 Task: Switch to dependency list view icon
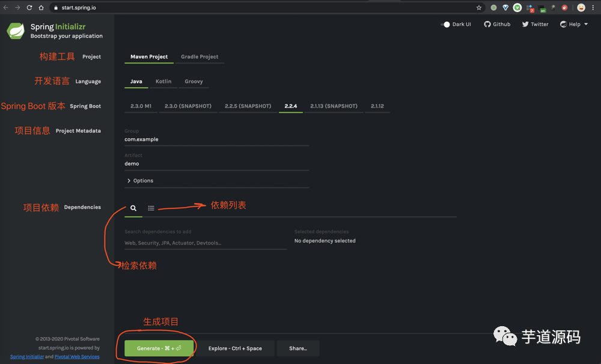(151, 208)
